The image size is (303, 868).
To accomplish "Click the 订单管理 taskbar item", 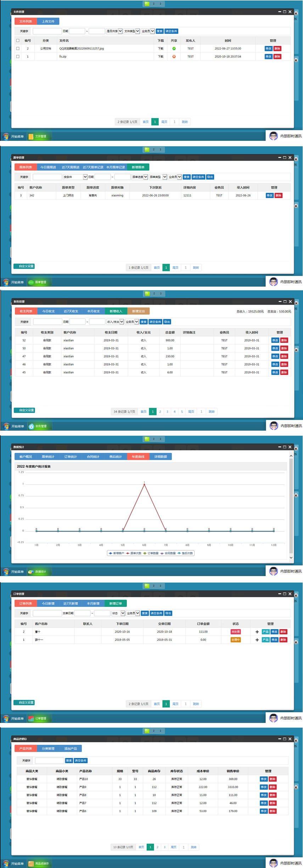I will 39,719.
